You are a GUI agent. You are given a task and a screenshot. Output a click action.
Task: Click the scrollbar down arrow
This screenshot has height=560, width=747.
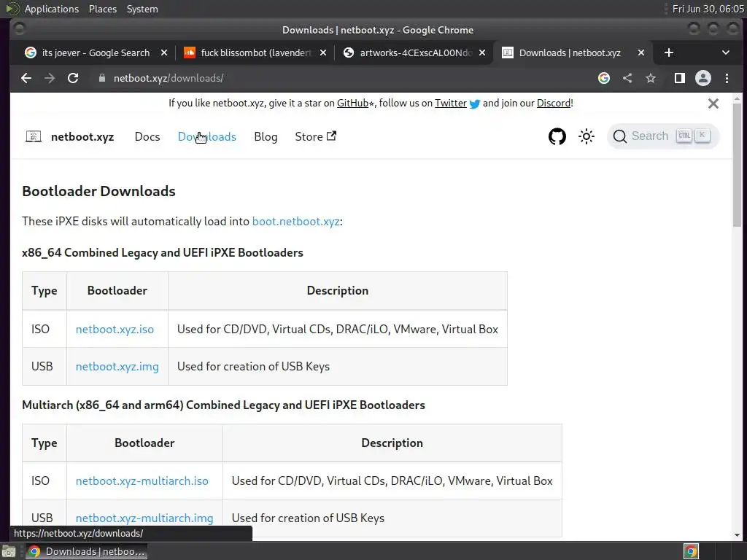point(737,535)
